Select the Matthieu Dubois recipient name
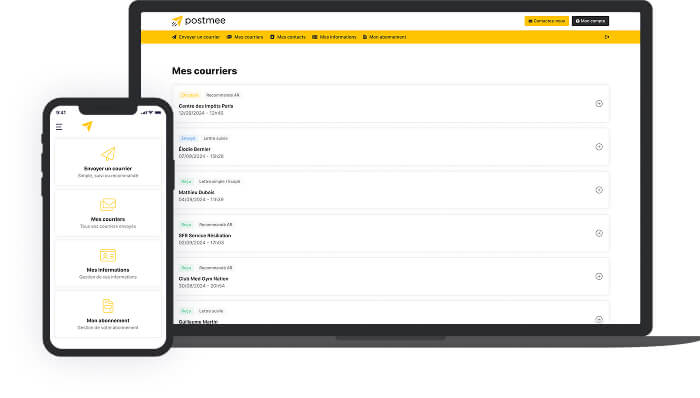The height and width of the screenshot is (398, 700). point(196,192)
